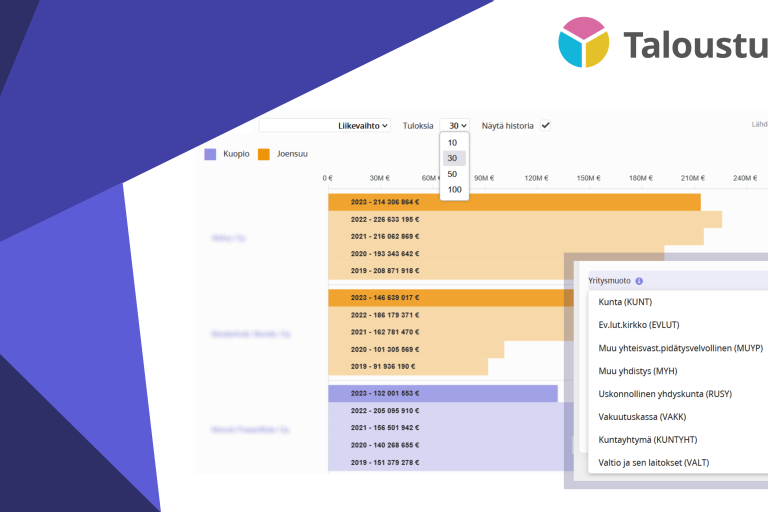Click the bar 2023 - 146 639 017 €

(x=451, y=298)
